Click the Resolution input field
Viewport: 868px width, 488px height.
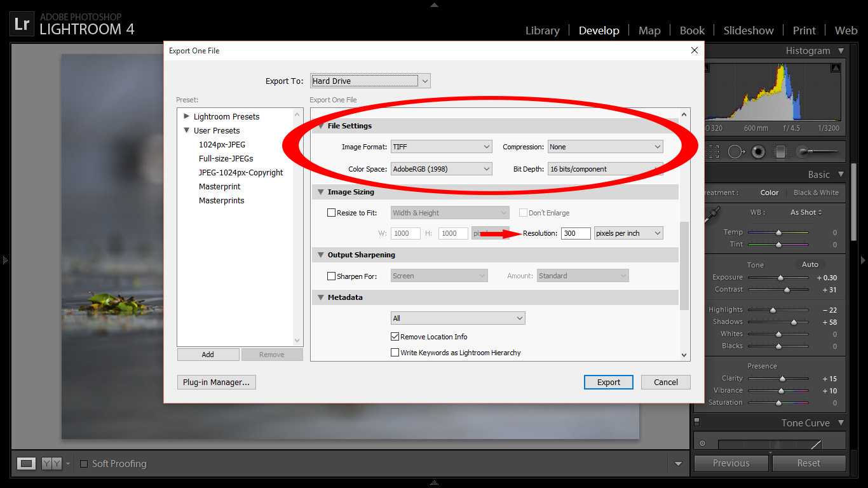[x=576, y=233]
